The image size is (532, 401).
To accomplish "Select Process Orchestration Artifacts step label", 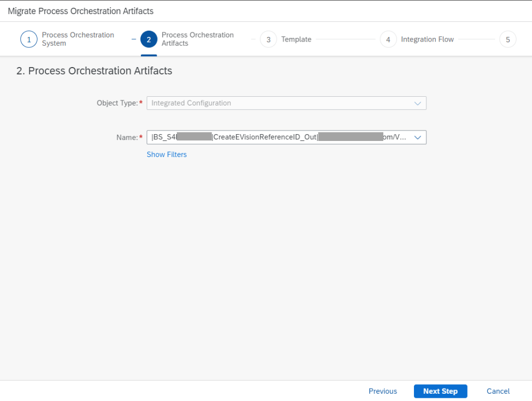I will click(x=197, y=40).
